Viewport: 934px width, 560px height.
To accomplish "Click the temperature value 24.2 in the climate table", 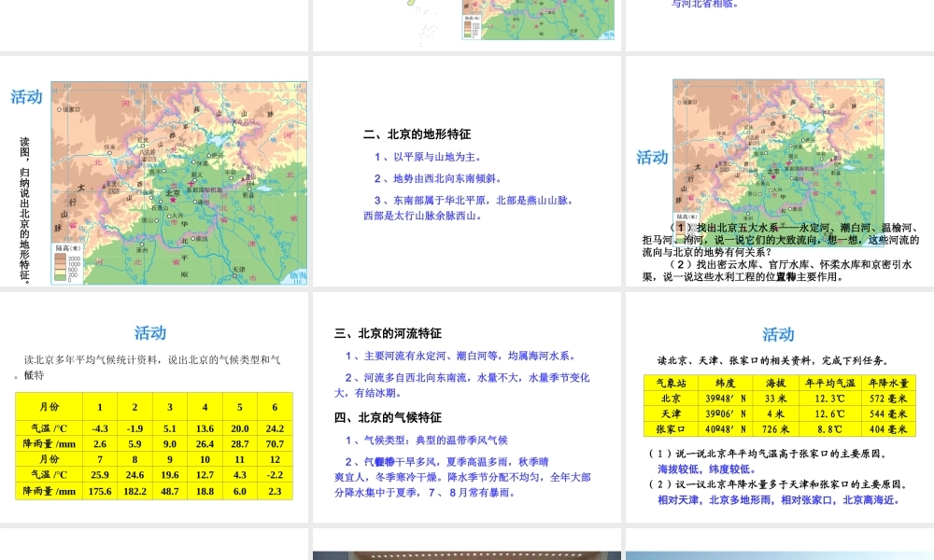I will click(x=275, y=428).
